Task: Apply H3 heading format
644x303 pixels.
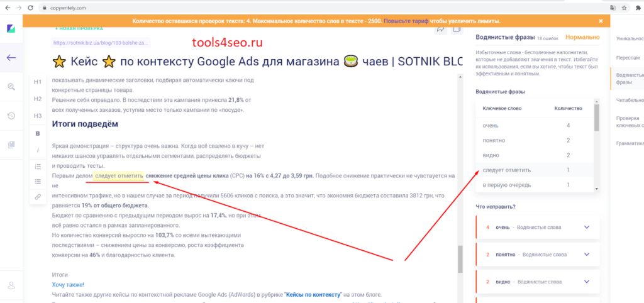Action: (38, 116)
